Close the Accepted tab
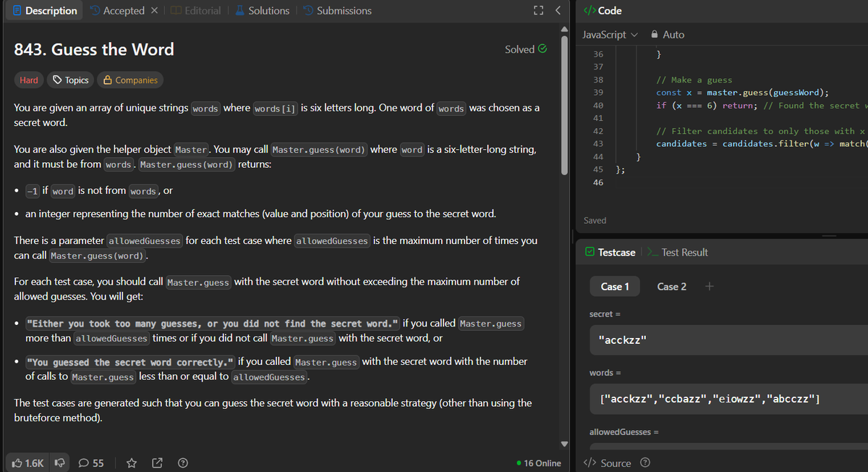 [155, 10]
